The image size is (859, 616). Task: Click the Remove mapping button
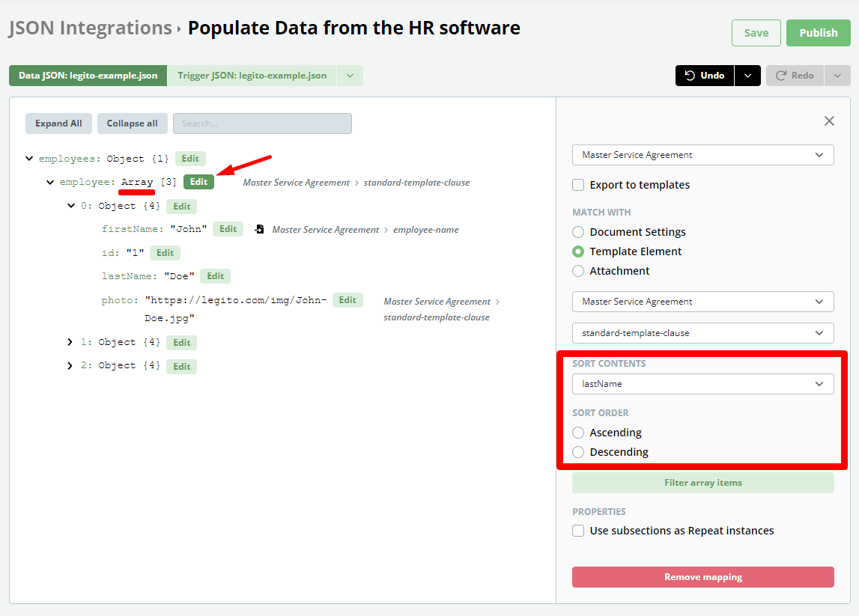(702, 577)
